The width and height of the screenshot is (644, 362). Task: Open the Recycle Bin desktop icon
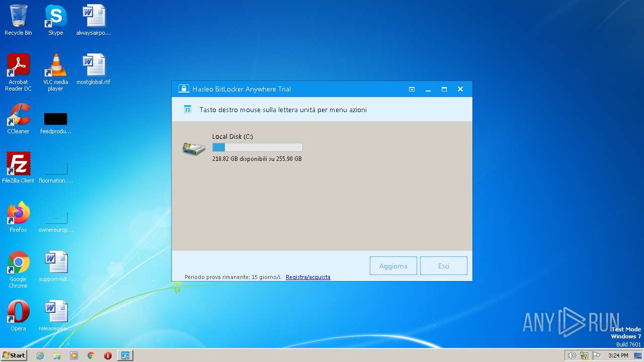[18, 20]
